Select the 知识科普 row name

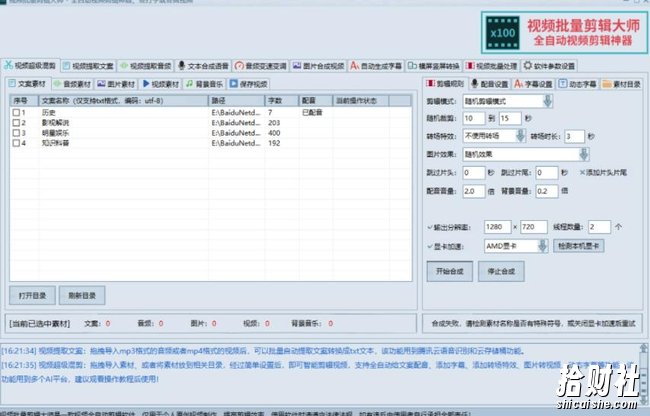[x=56, y=143]
